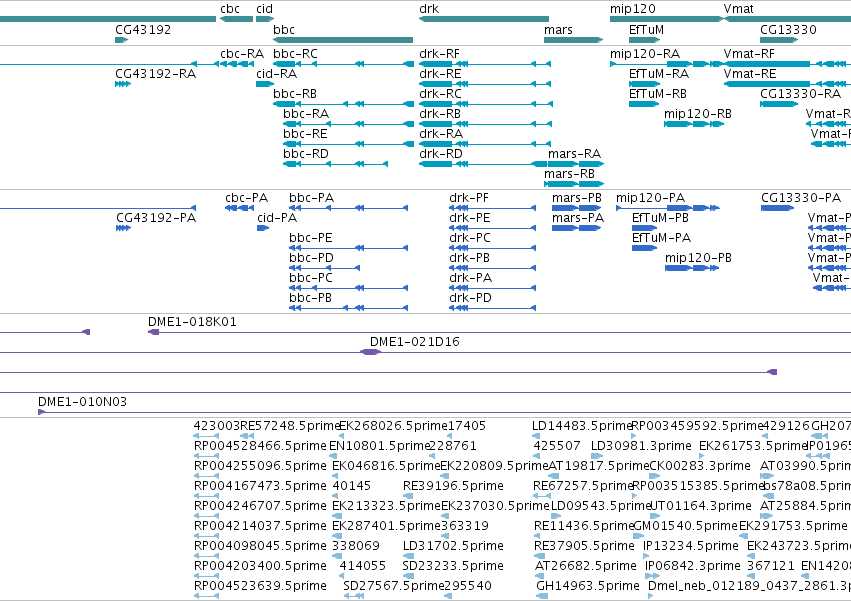Select the mip120-PA protein feature
The image size is (851, 601).
668,208
